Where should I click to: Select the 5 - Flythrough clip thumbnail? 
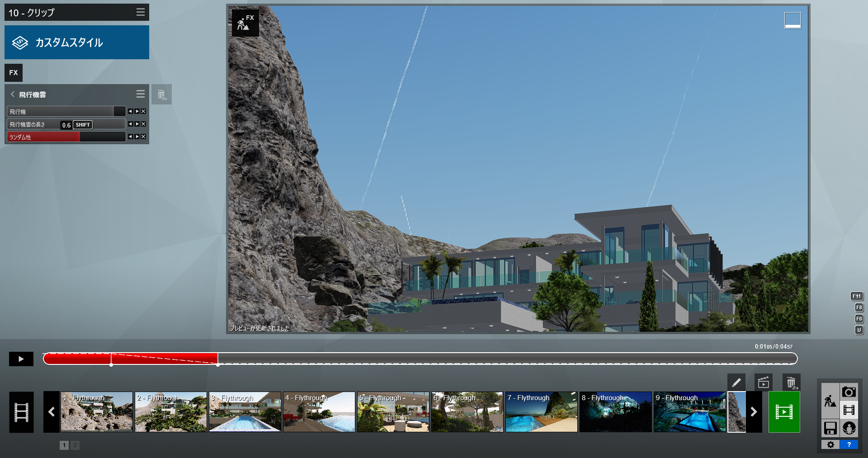(x=393, y=412)
